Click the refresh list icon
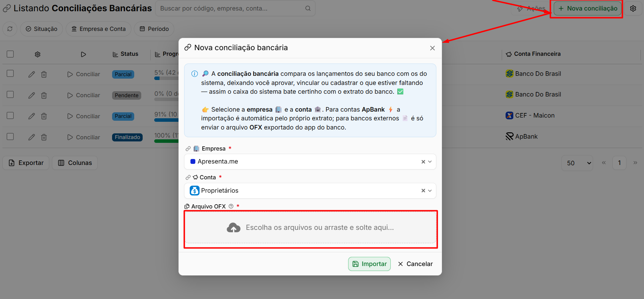644x299 pixels. click(x=10, y=29)
